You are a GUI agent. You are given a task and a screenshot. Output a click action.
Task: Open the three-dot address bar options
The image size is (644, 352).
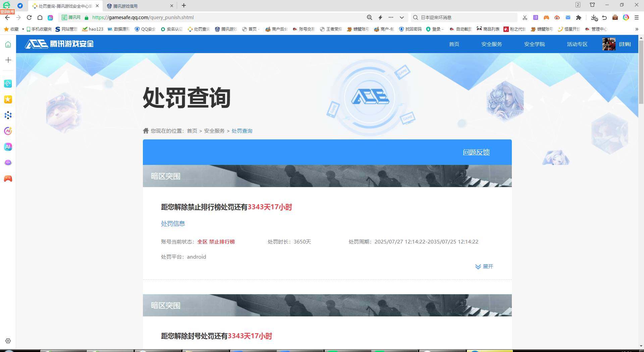(391, 17)
